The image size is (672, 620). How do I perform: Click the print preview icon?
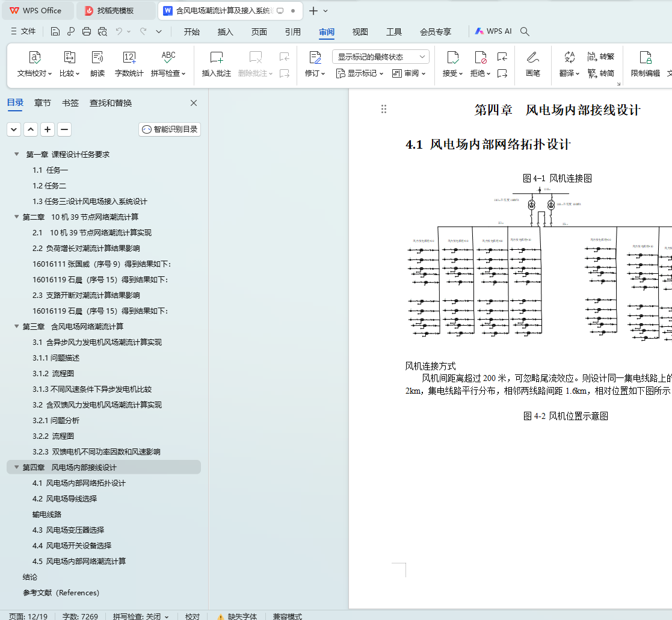(102, 31)
